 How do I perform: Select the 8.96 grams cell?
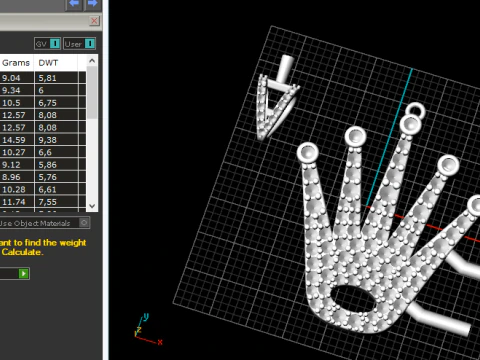[x=17, y=177]
